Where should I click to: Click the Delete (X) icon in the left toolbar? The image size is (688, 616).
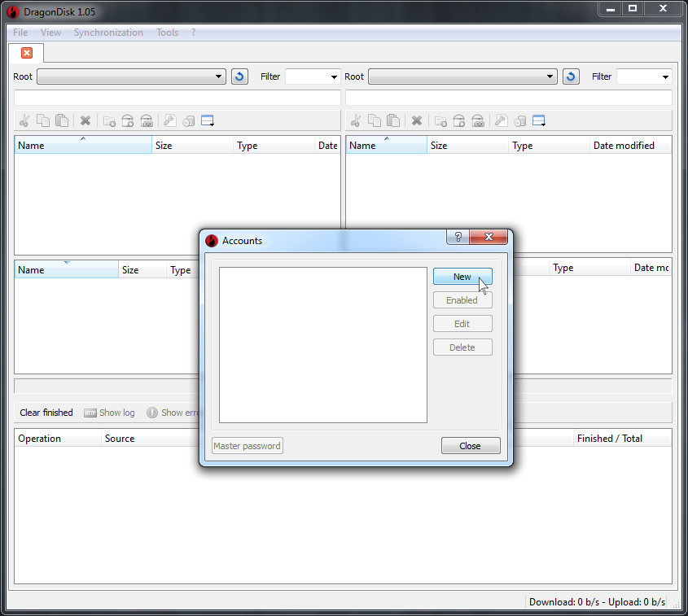tap(85, 120)
